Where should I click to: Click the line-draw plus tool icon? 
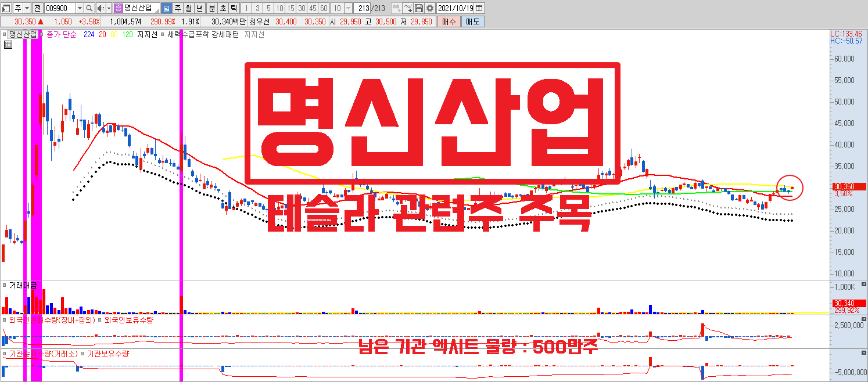tap(408, 9)
